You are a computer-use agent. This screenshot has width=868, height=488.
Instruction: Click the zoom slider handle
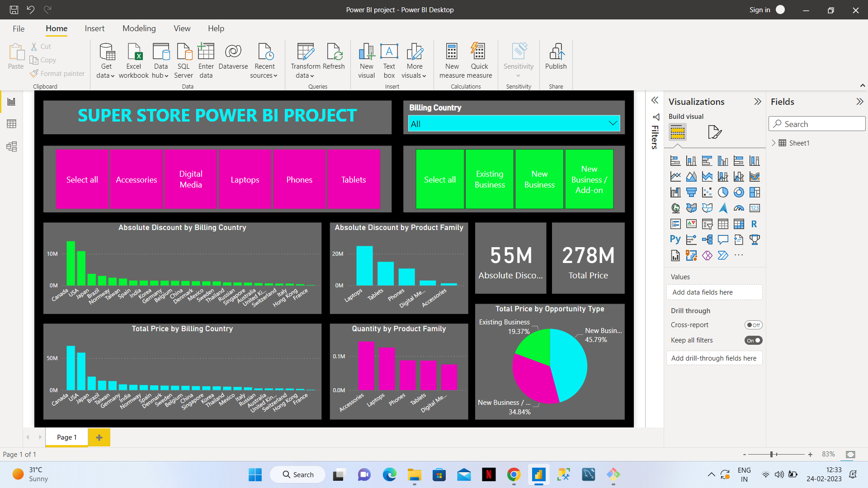coord(772,454)
